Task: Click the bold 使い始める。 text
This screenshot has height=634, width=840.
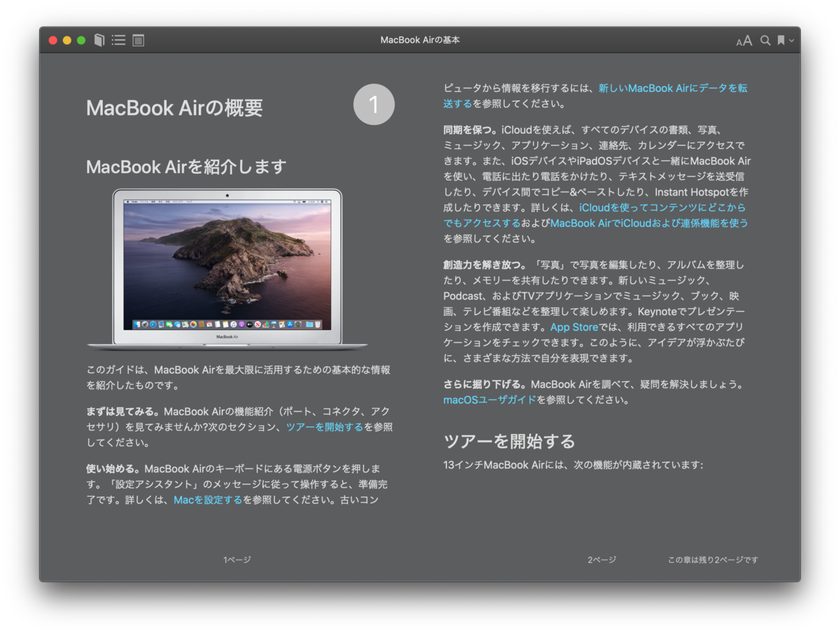Action: click(113, 469)
